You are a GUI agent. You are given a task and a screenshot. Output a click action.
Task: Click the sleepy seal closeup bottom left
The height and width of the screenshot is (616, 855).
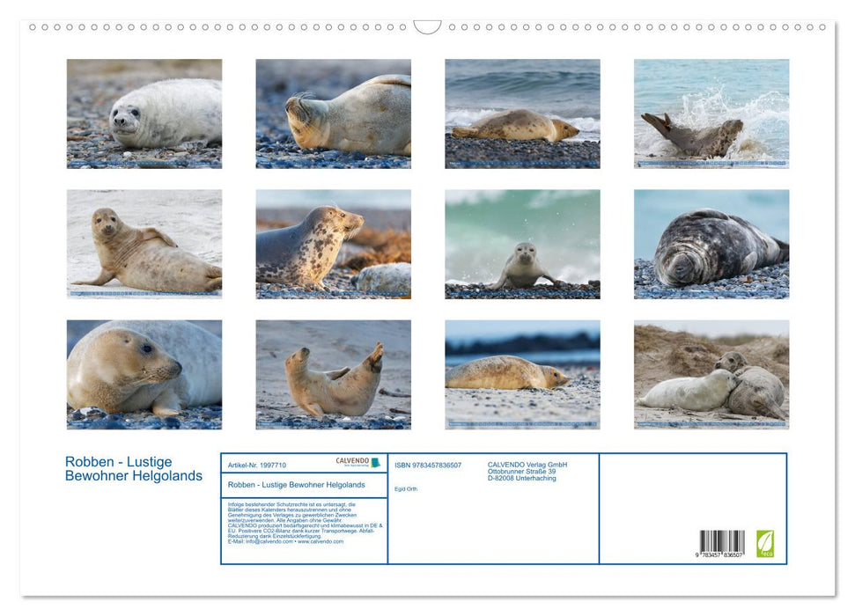pyautogui.click(x=144, y=374)
